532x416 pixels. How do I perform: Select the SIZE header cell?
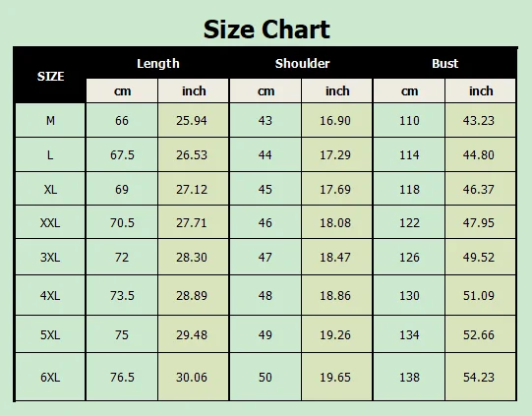pyautogui.click(x=50, y=76)
